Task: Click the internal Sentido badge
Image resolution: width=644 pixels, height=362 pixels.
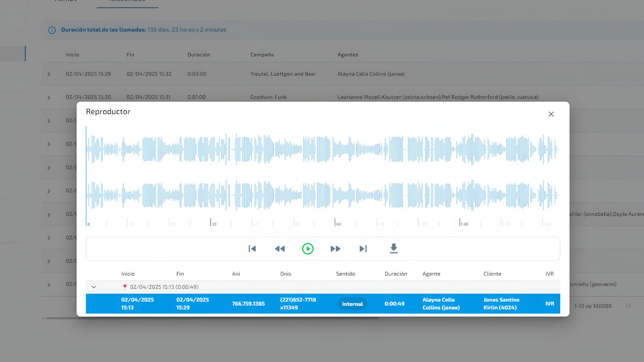Action: (352, 304)
